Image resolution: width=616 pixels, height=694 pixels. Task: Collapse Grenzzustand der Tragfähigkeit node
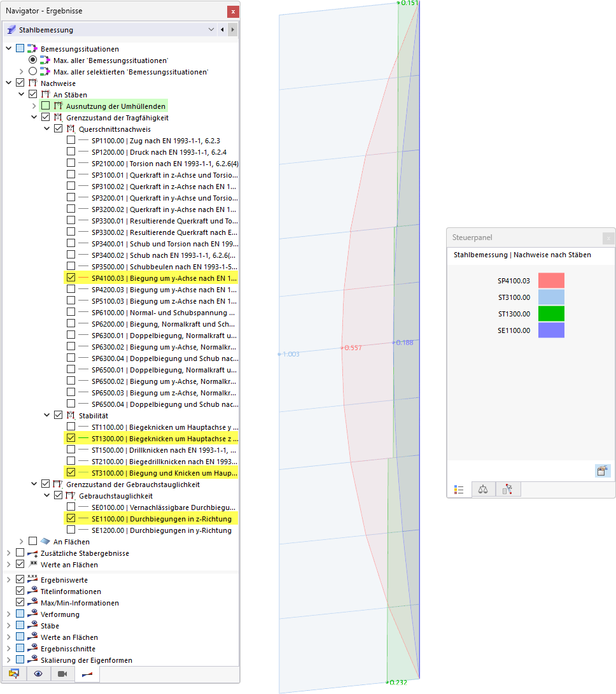click(x=34, y=117)
